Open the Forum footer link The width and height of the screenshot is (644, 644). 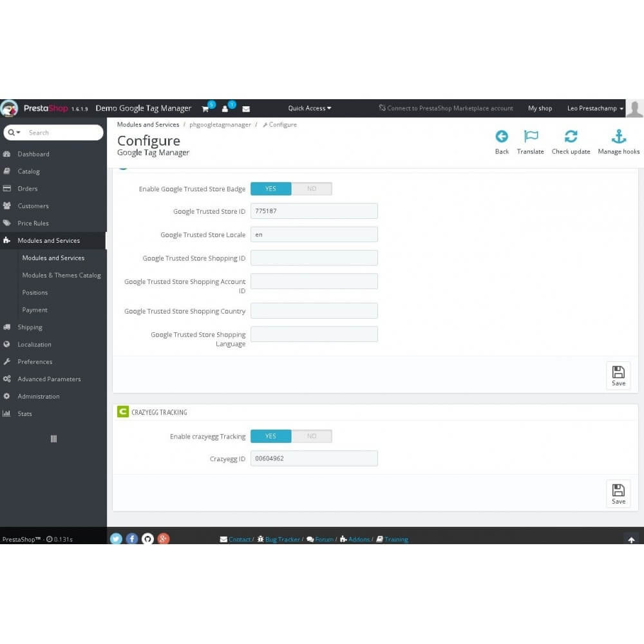pos(325,539)
